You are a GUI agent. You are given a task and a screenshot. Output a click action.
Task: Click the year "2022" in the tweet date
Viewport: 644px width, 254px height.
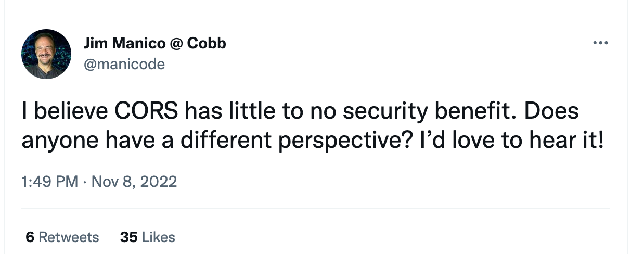(x=158, y=182)
